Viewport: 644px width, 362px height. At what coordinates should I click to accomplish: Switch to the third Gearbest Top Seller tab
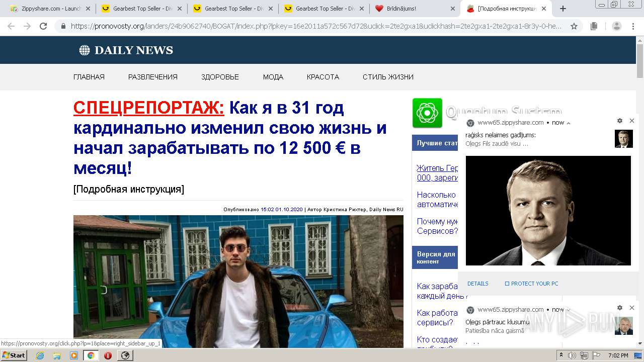click(x=325, y=9)
